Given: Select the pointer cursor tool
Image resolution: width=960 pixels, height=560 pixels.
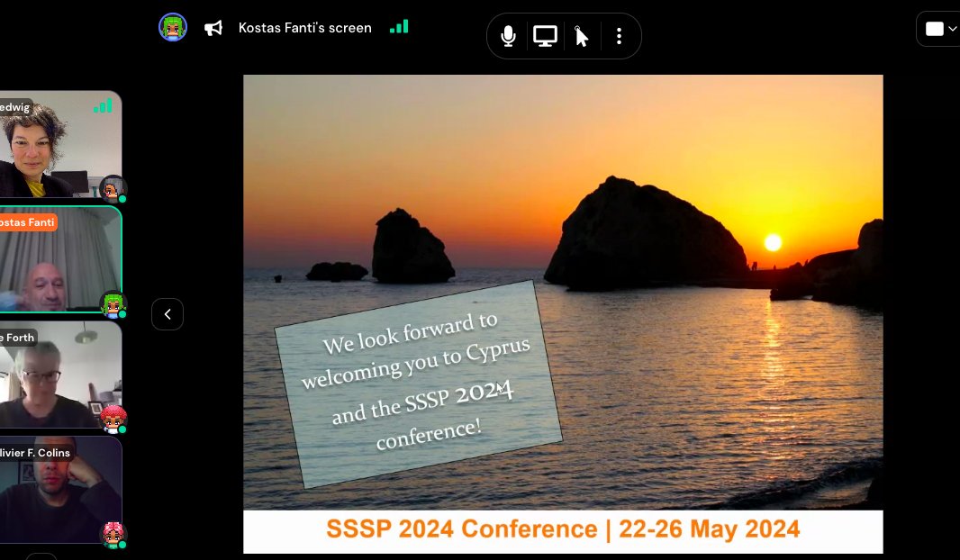Looking at the screenshot, I should [x=581, y=37].
